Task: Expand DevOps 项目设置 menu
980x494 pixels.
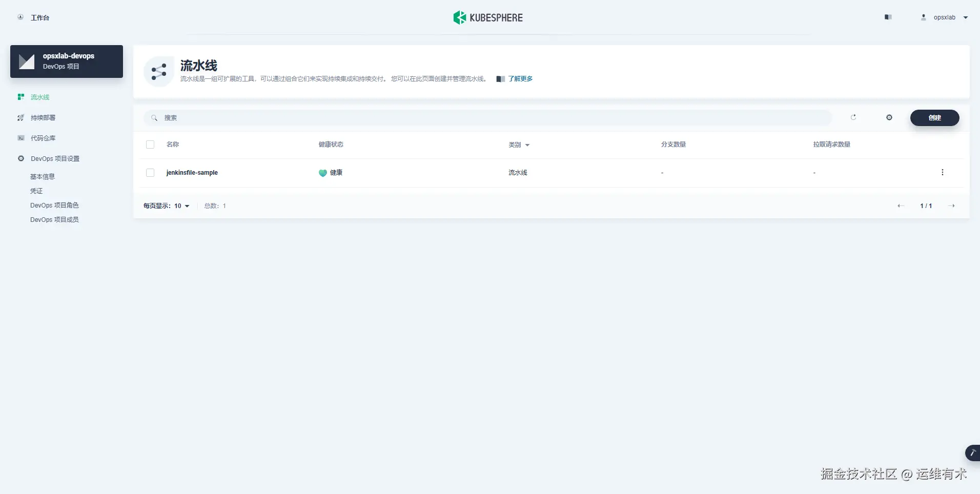Action: [54, 158]
